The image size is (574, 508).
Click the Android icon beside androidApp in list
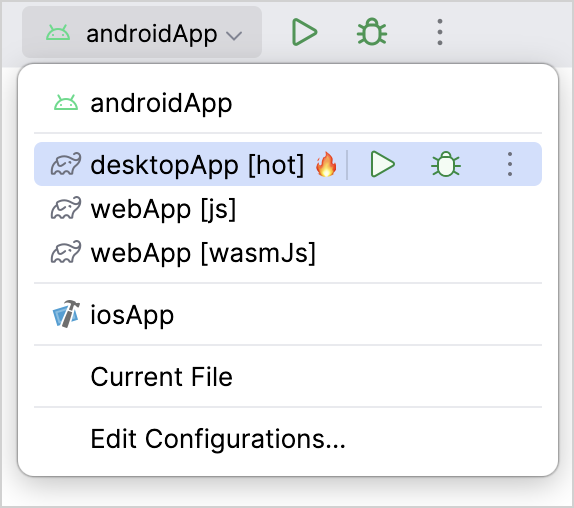coord(66,102)
